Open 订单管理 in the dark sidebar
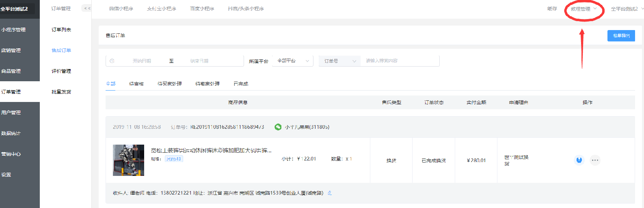The image size is (644, 208). tap(20, 92)
